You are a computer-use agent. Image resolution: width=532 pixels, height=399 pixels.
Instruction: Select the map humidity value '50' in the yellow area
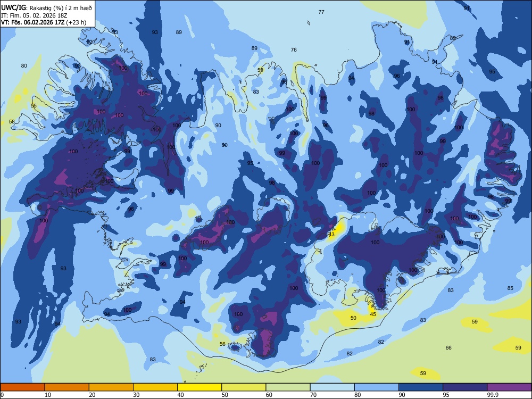click(353, 318)
